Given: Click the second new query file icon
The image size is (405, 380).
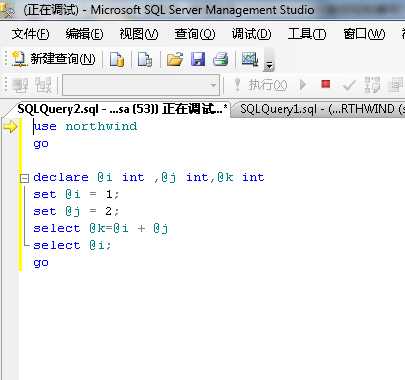Looking at the screenshot, I should (145, 59).
